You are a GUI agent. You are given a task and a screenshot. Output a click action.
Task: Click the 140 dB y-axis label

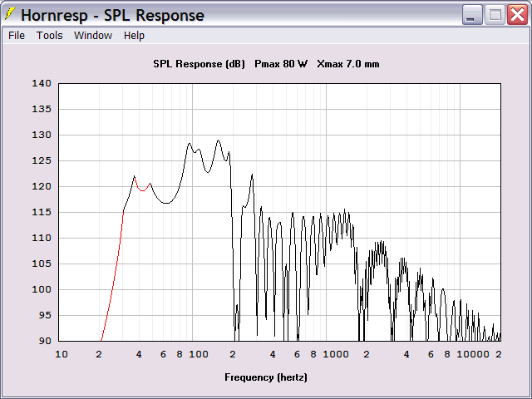click(42, 83)
